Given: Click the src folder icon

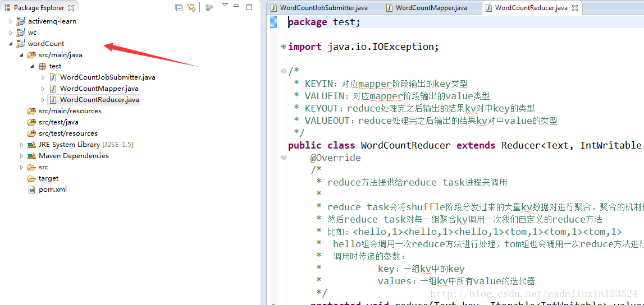Looking at the screenshot, I should click(31, 167).
